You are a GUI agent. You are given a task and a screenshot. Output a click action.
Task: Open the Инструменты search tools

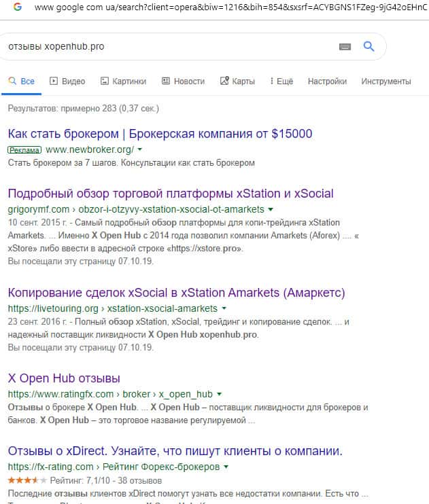click(x=385, y=82)
